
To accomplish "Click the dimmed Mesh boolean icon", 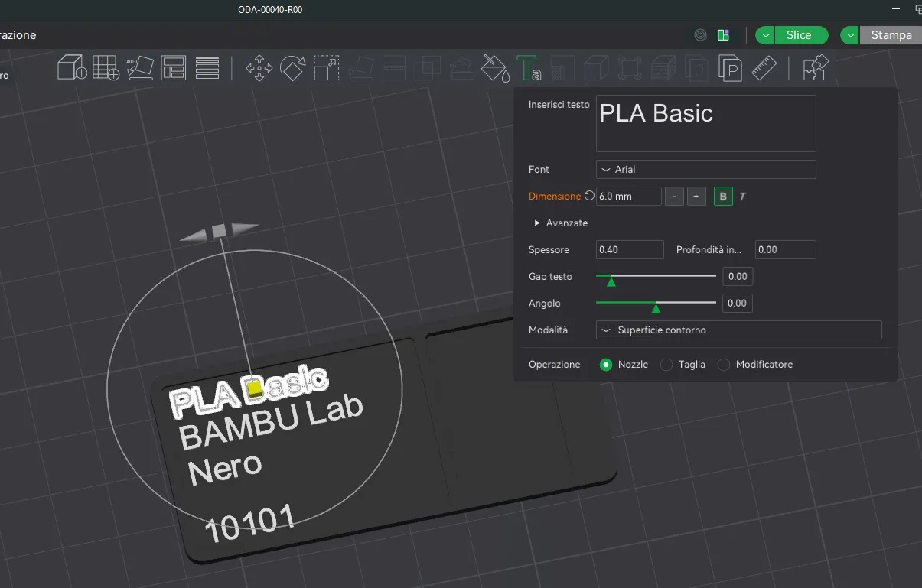I will point(427,67).
